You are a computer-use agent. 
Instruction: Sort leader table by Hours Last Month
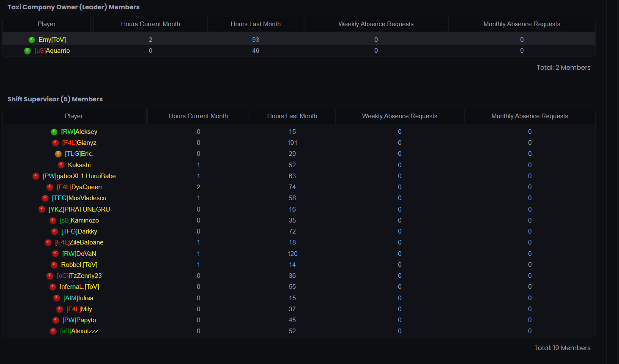click(x=256, y=24)
